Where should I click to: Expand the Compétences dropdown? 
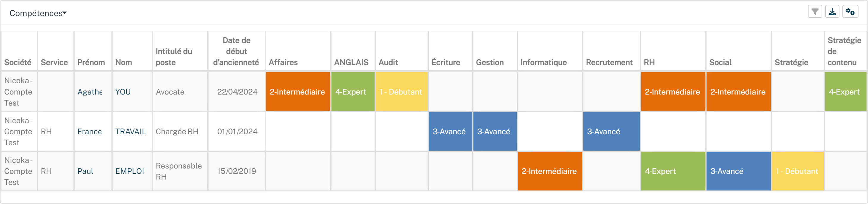point(38,13)
